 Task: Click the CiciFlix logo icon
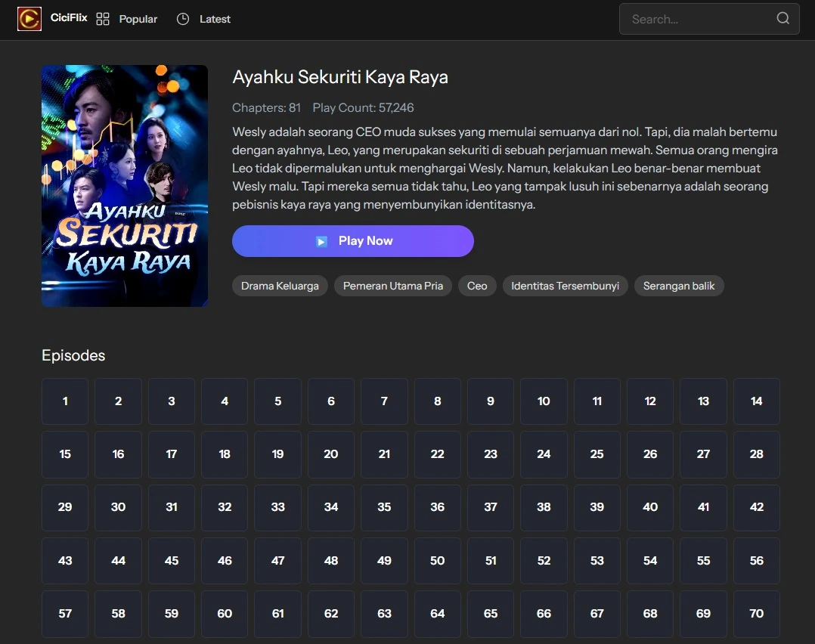pos(29,19)
